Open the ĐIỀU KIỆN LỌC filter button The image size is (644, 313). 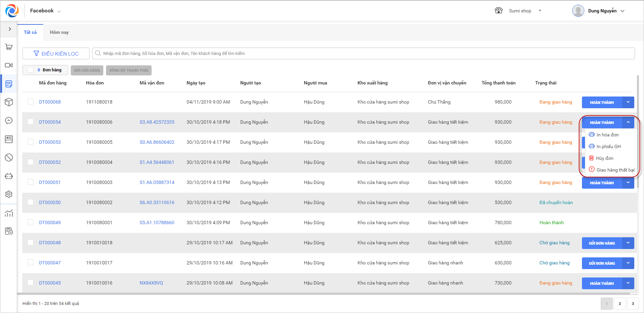pyautogui.click(x=56, y=54)
